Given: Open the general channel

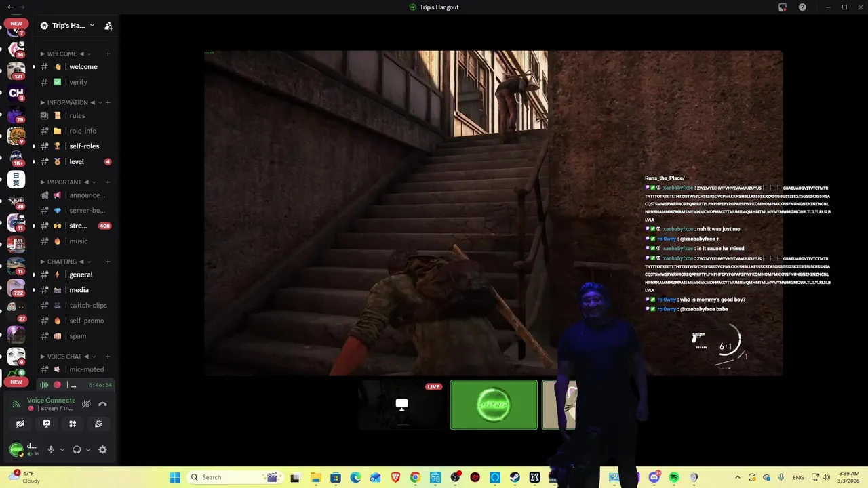Looking at the screenshot, I should coord(76,274).
